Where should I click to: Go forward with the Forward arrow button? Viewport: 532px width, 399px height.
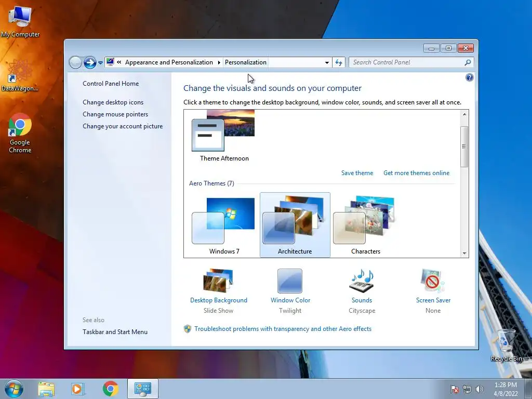coord(90,62)
